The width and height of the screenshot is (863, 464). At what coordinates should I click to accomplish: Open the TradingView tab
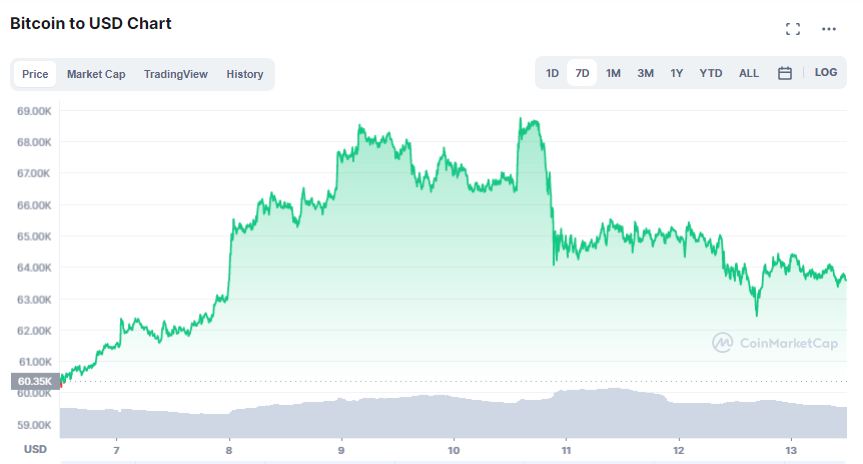pos(175,74)
